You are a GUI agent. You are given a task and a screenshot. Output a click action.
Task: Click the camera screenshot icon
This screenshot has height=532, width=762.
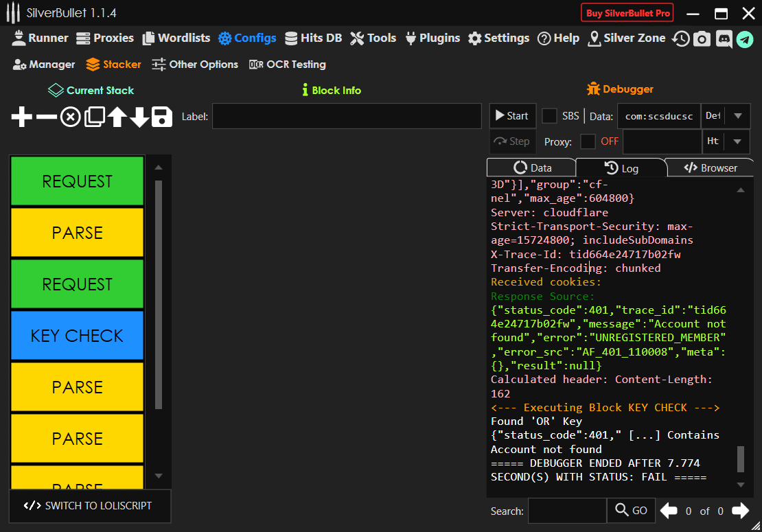click(x=701, y=39)
